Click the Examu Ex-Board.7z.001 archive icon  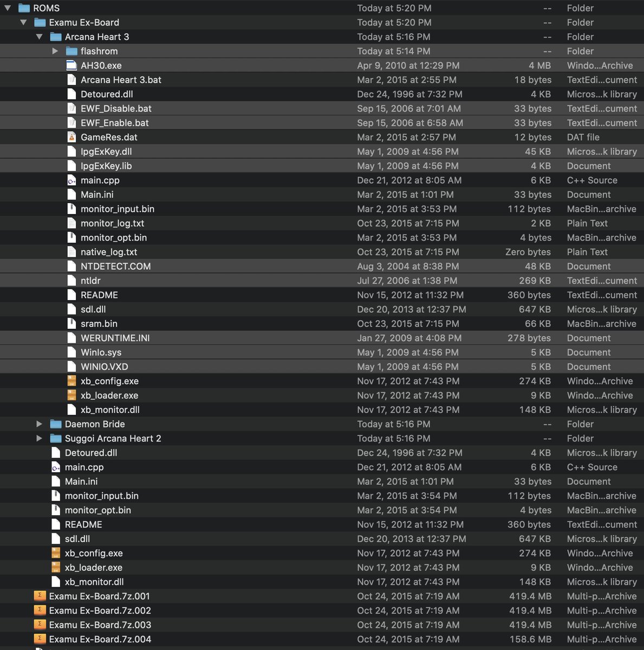pyautogui.click(x=40, y=596)
